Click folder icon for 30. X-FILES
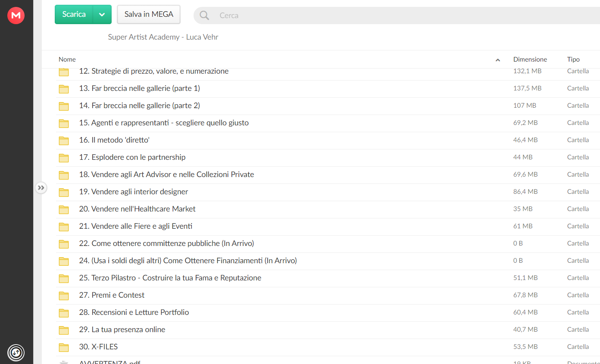The width and height of the screenshot is (600, 364). click(x=64, y=347)
